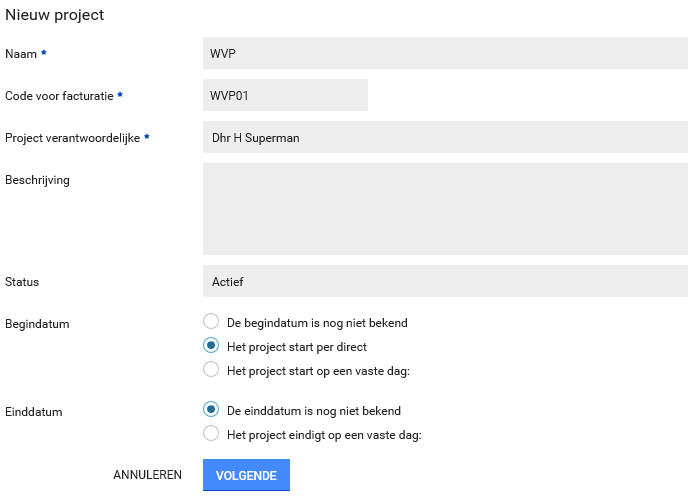
Task: Click the 'Einddatum' section label
Action: 33,411
